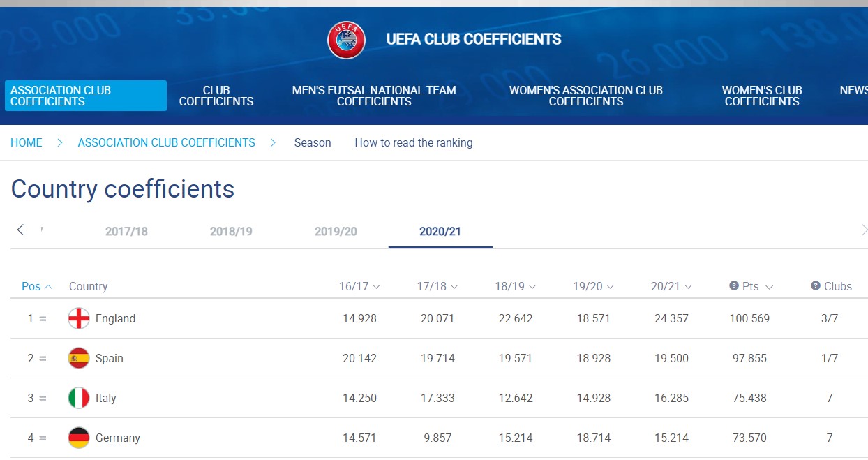The width and height of the screenshot is (868, 460).
Task: Open Women's Association Club Coefficients
Action: (x=585, y=96)
